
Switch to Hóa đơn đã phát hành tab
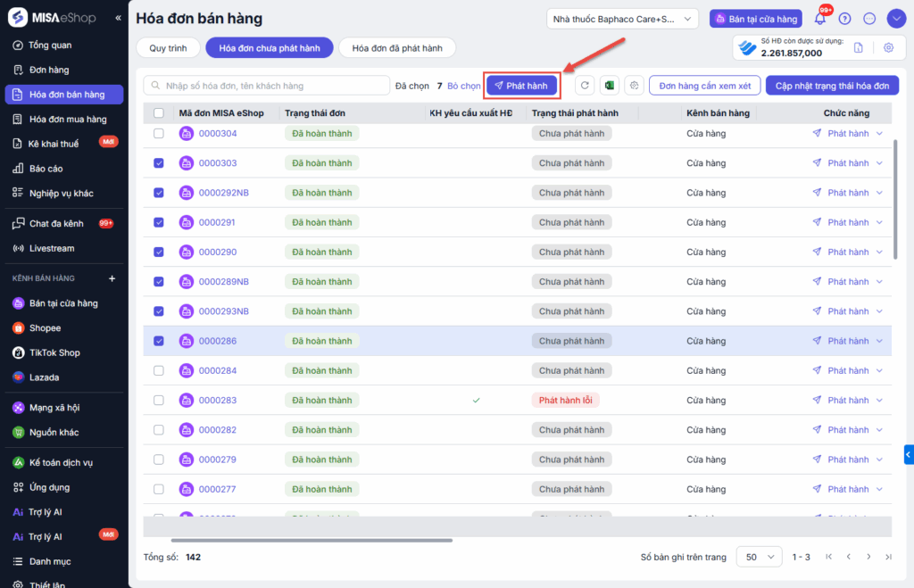point(397,48)
